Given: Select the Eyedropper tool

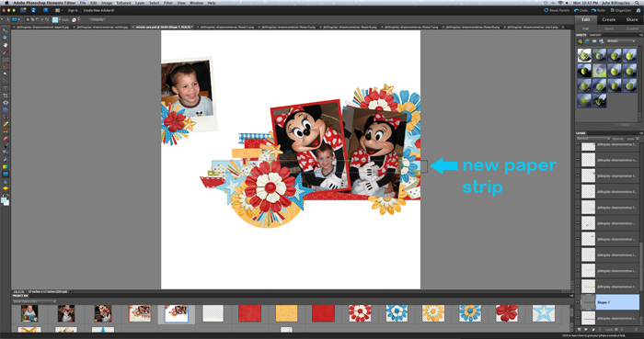Looking at the screenshot, I should pyautogui.click(x=6, y=52).
